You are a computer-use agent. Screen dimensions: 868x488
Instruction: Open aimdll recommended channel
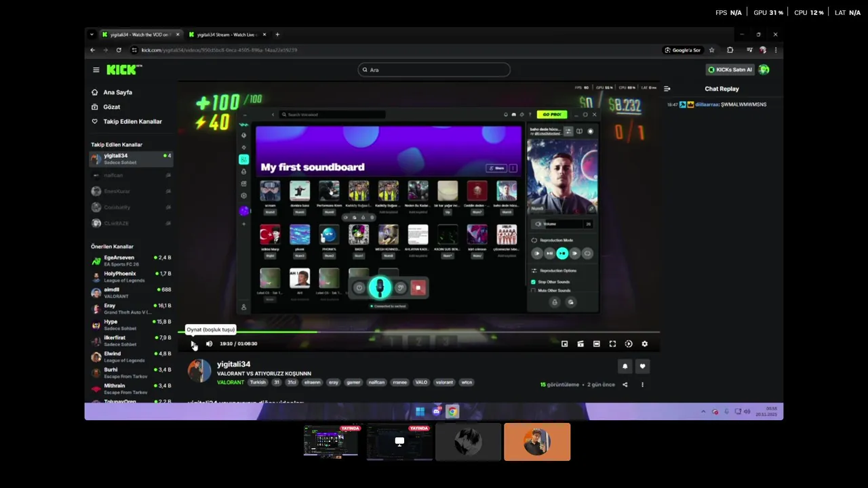[131, 292]
